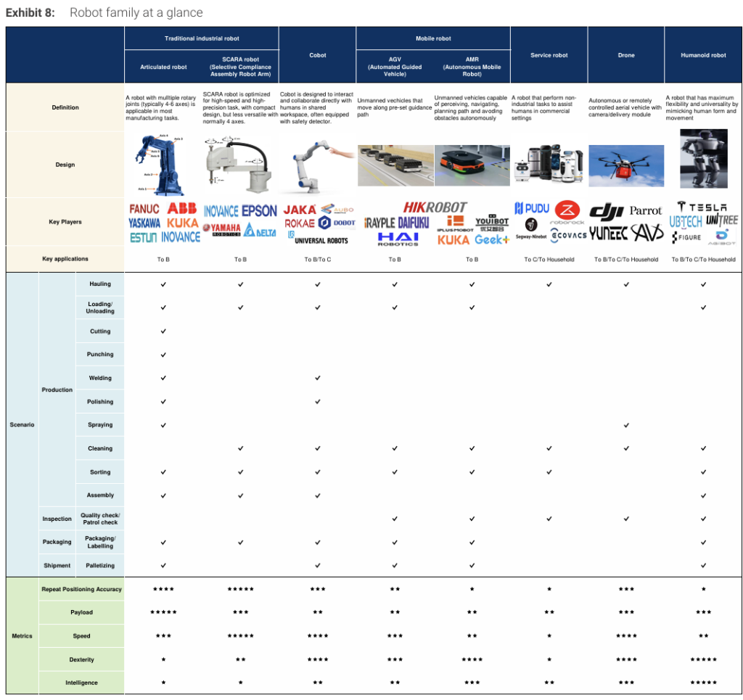Select the "Key applications" row label
Screen dimensions: 743x700
tap(65, 258)
